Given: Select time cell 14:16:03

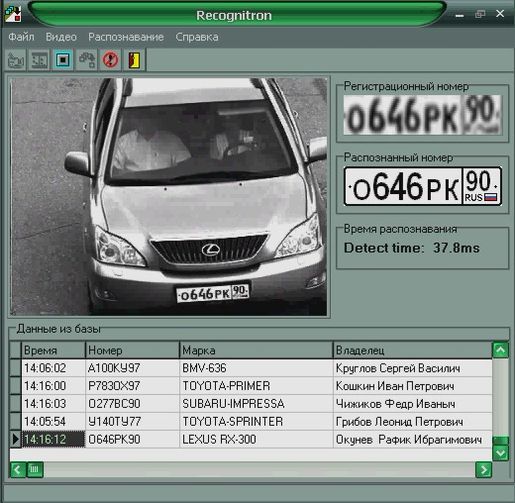Looking at the screenshot, I should point(53,404).
